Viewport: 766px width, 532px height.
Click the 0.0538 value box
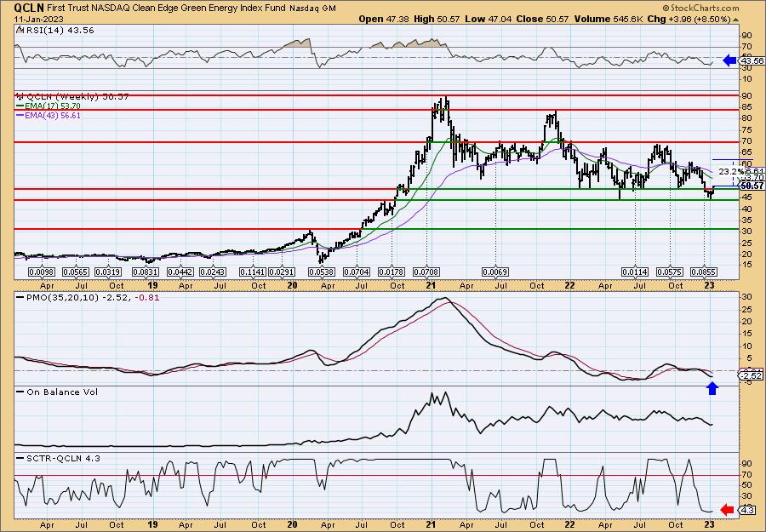[x=322, y=272]
